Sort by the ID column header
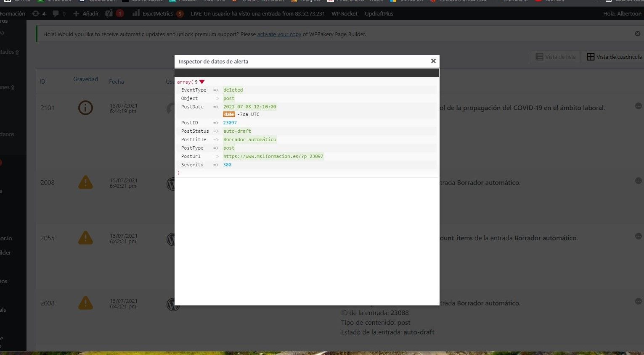Image resolution: width=644 pixels, height=355 pixels. point(42,82)
